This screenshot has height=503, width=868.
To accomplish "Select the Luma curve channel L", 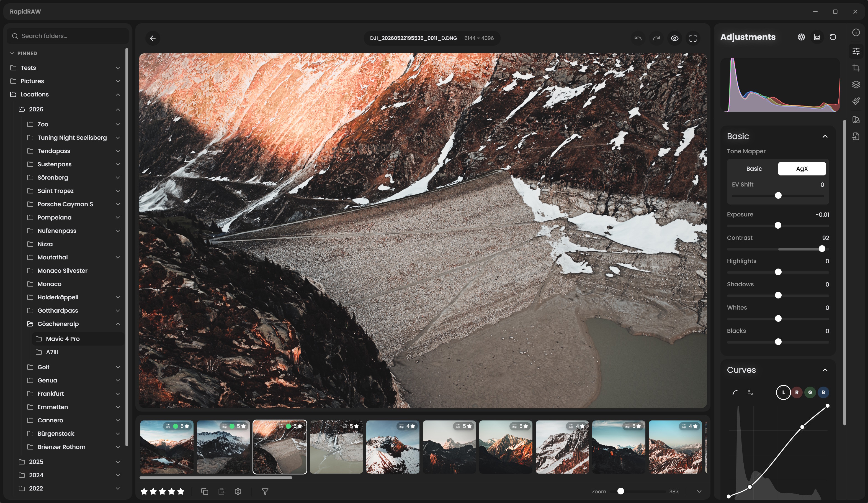I will 783,392.
